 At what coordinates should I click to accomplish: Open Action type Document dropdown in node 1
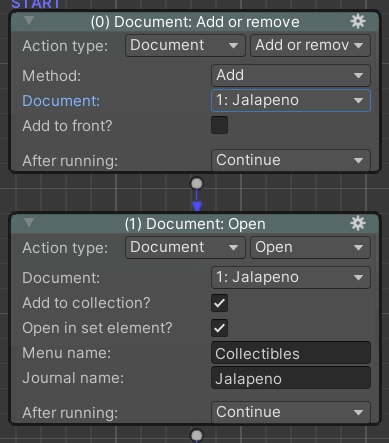[185, 247]
